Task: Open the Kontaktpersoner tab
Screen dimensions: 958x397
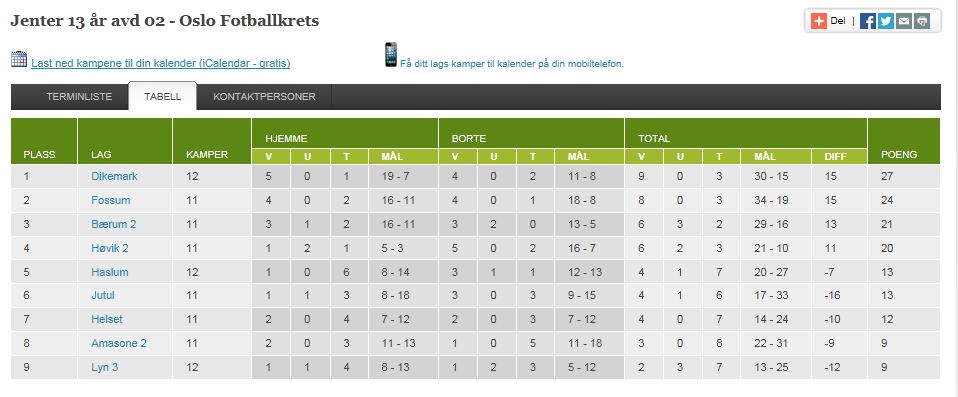Action: 265,97
